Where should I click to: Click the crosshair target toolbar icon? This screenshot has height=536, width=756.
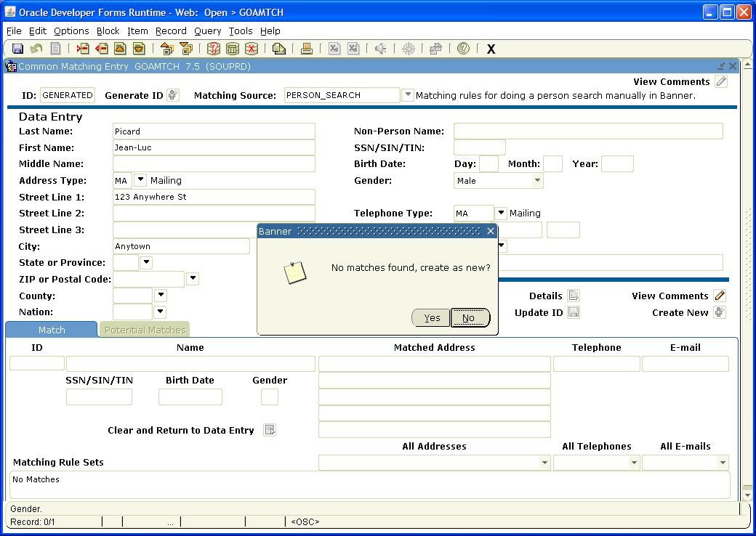click(409, 49)
